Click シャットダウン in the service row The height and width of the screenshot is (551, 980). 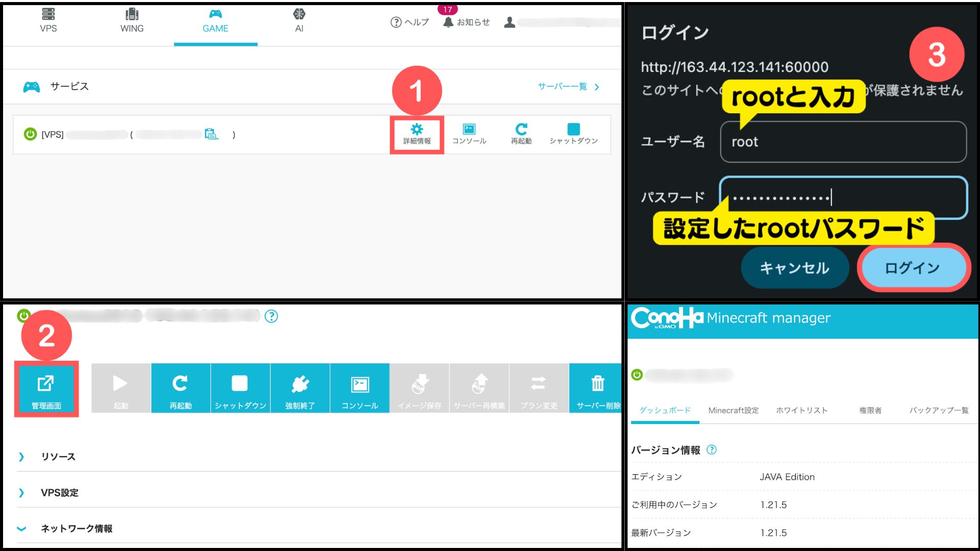[x=574, y=134]
